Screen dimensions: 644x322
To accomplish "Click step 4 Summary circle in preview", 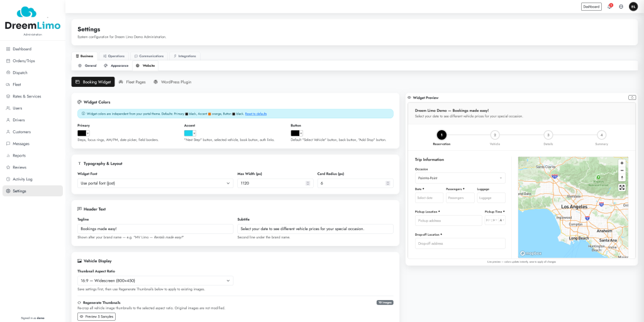I will (601, 135).
